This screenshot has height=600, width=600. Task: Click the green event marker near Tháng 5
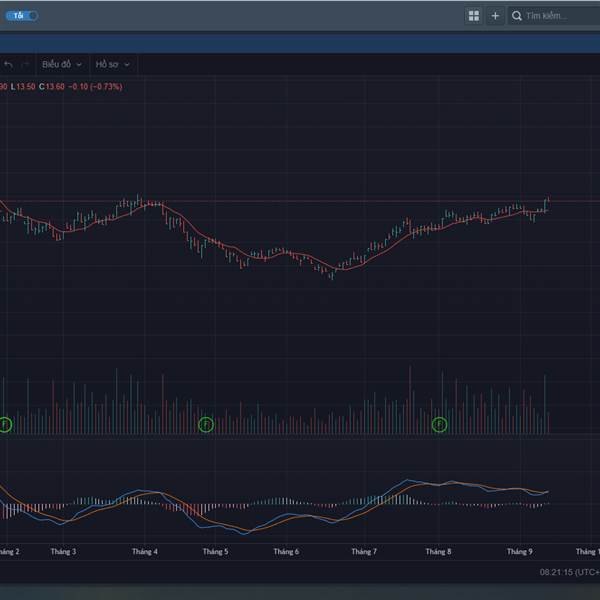206,424
